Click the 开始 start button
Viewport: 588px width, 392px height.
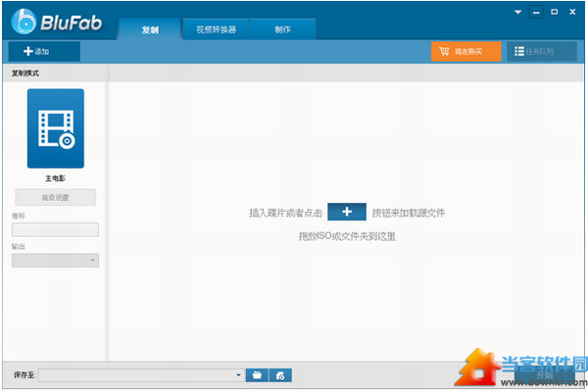point(545,374)
